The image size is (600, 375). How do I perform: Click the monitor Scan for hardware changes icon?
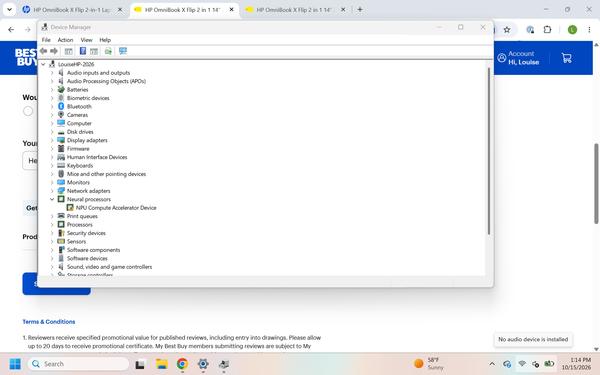123,51
